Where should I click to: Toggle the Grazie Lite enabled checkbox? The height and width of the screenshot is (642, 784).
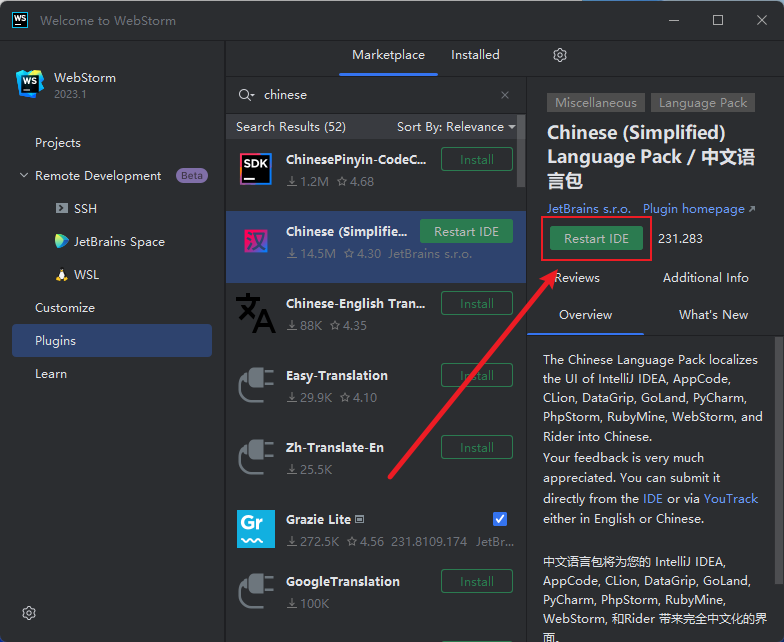tap(500, 519)
